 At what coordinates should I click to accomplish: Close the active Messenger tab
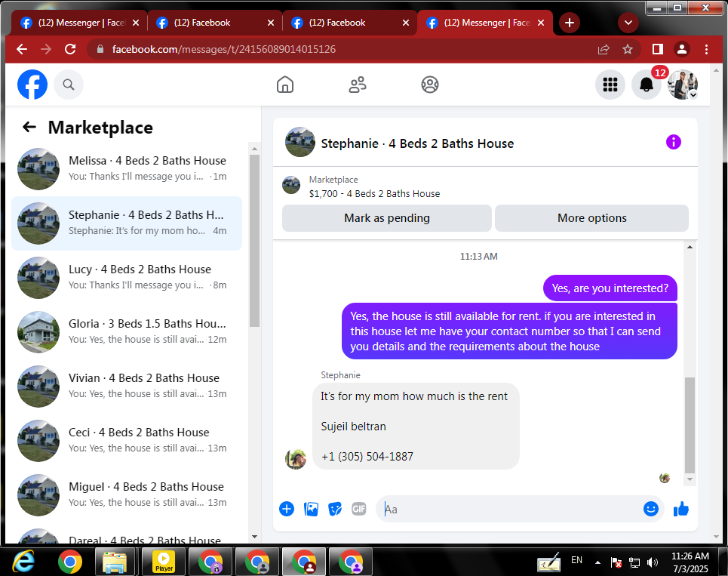tap(541, 23)
